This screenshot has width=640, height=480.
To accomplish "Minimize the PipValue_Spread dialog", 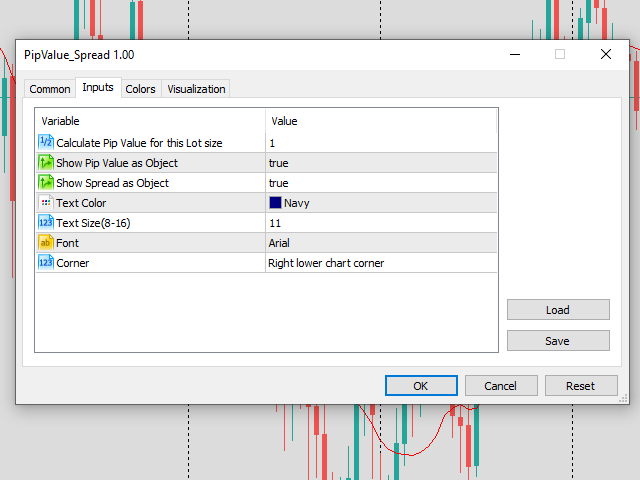I will [x=515, y=54].
